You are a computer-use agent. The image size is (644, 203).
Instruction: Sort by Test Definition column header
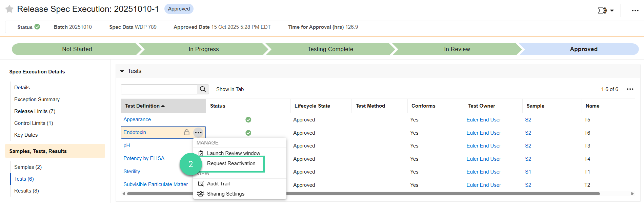(x=163, y=106)
